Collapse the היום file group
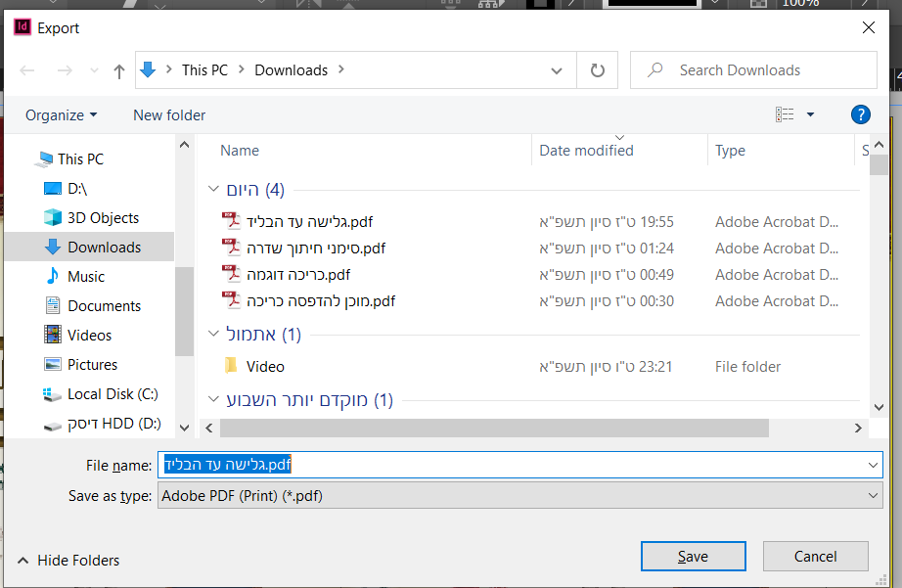This screenshot has width=902, height=588. pos(213,190)
